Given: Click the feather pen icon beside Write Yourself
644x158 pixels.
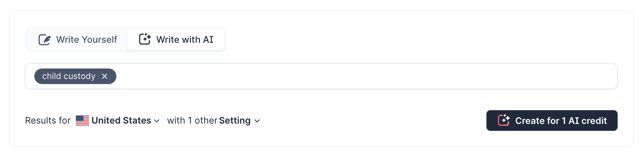Looking at the screenshot, I should 44,39.
